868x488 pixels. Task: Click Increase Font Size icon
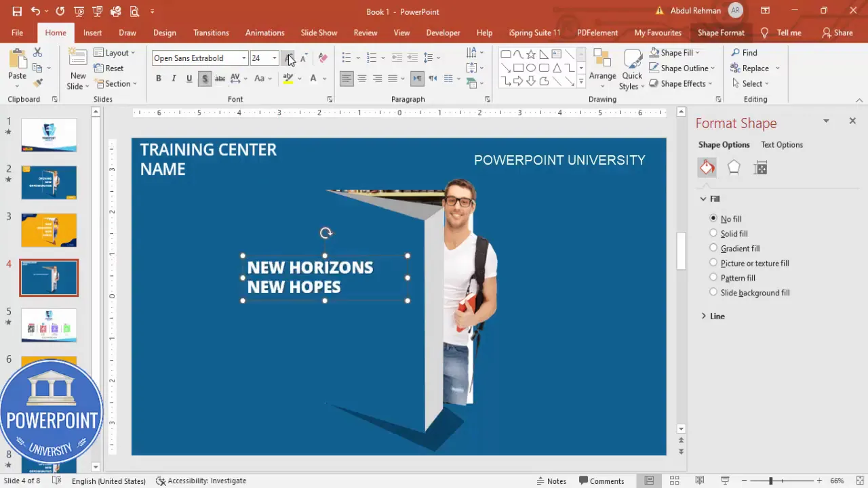[288, 58]
